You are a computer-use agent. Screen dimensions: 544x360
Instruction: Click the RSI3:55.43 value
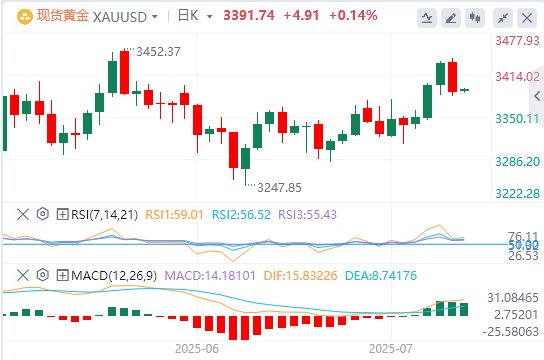pos(307,215)
